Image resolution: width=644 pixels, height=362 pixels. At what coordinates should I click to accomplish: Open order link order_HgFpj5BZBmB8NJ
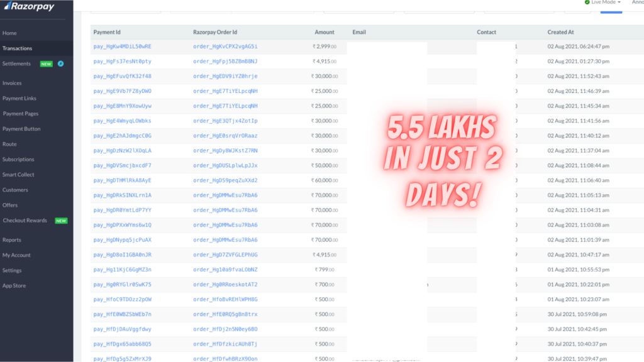(x=225, y=62)
